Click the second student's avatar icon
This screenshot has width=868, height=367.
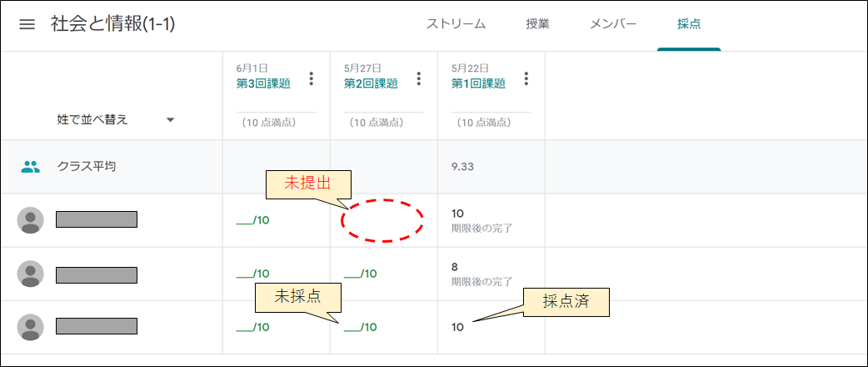[x=31, y=274]
